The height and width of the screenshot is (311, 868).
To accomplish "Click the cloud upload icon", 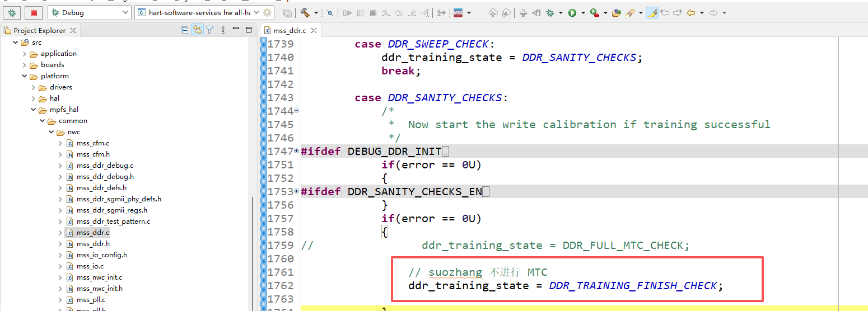I will tap(493, 13).
